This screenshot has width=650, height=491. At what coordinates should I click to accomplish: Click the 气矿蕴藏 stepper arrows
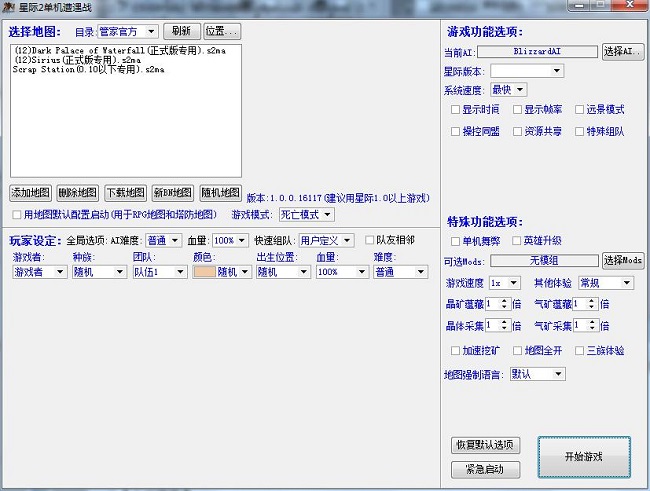pyautogui.click(x=592, y=304)
